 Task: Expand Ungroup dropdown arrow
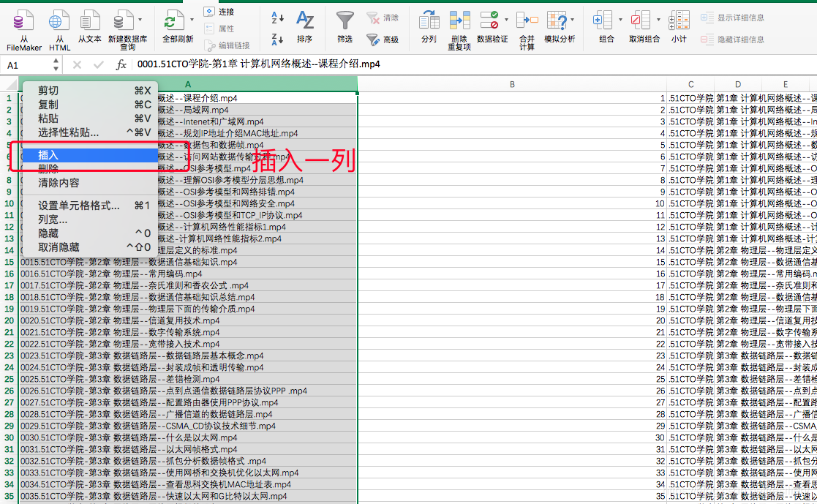[x=658, y=20]
